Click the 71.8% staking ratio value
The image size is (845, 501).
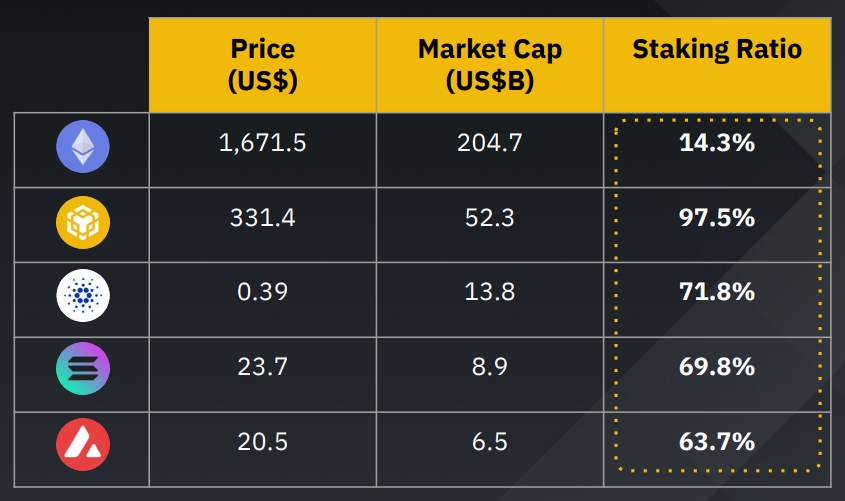[x=716, y=292]
